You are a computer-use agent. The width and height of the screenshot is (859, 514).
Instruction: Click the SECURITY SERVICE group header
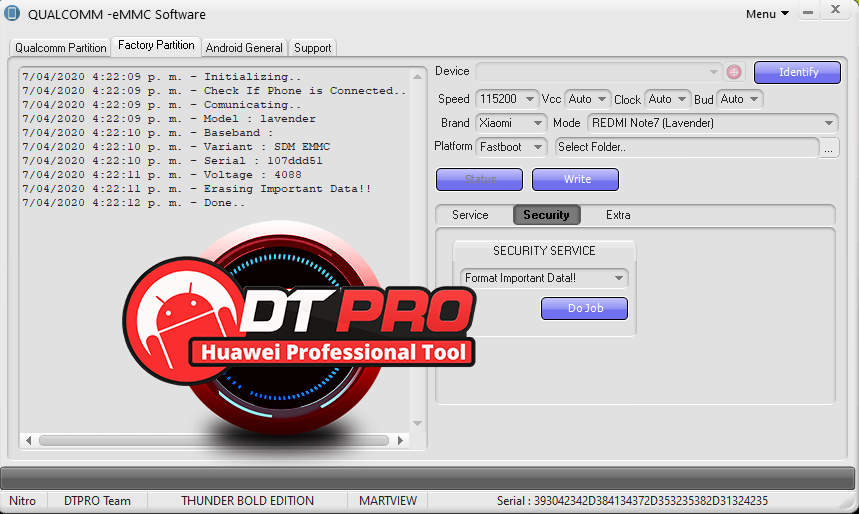pyautogui.click(x=544, y=250)
